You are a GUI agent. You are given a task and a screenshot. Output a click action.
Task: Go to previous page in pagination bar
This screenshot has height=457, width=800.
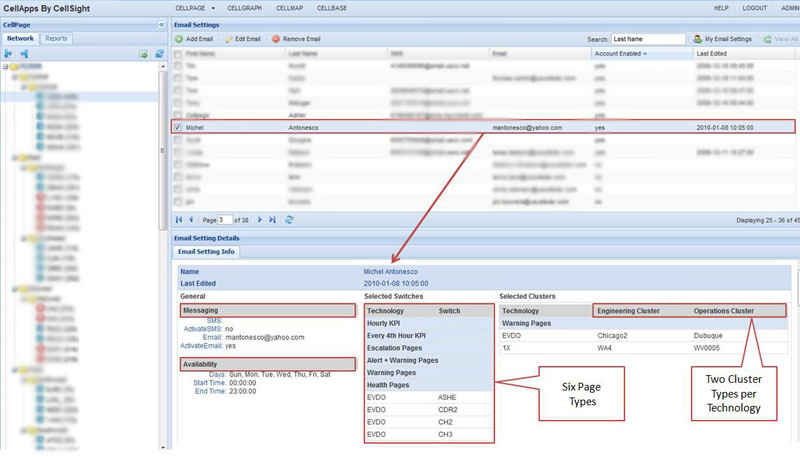coord(192,219)
